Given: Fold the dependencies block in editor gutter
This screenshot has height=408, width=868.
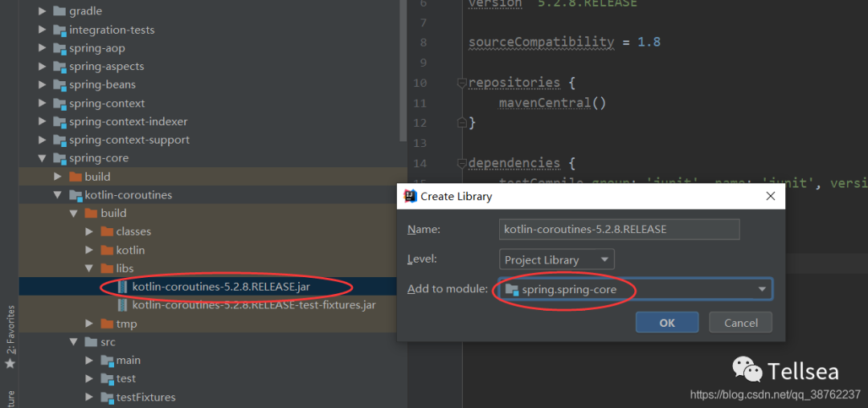Looking at the screenshot, I should [461, 163].
